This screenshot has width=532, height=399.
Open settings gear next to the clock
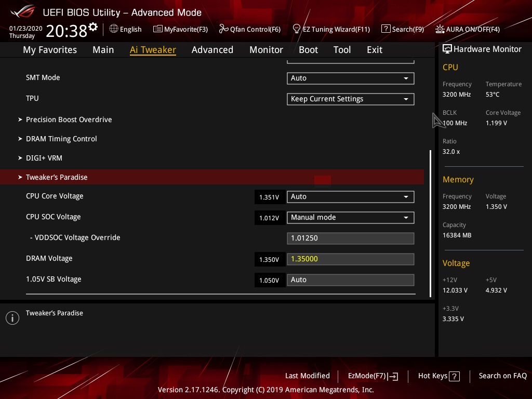point(93,26)
